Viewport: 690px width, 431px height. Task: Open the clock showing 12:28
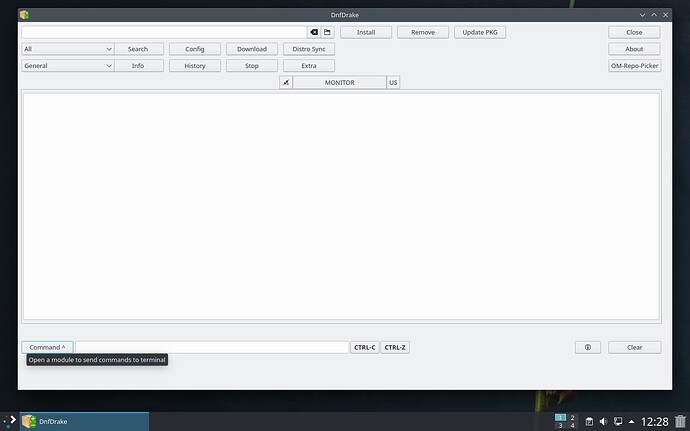[654, 422]
